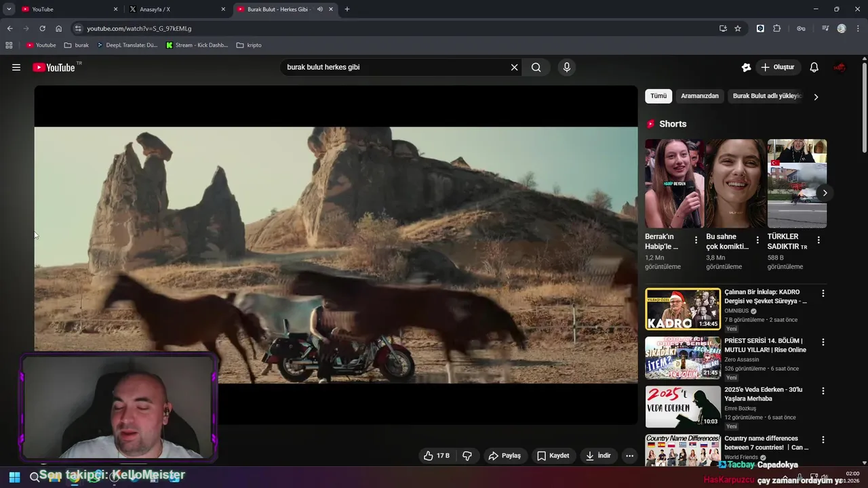
Task: Install app icon in the address bar
Action: 723,28
